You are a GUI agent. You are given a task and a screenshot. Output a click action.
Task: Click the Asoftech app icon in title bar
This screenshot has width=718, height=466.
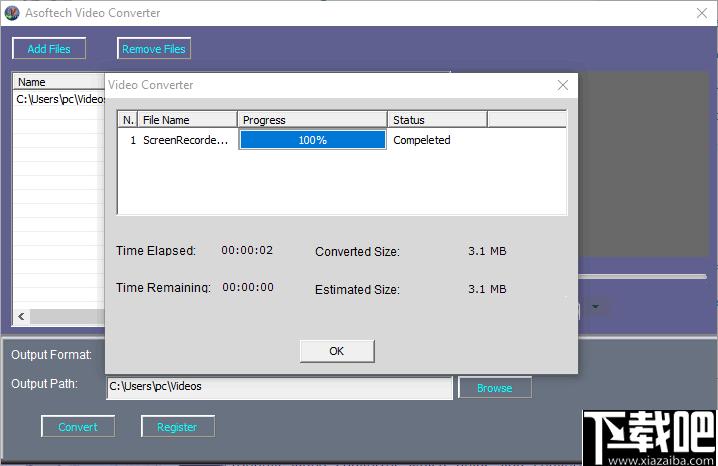(x=12, y=13)
